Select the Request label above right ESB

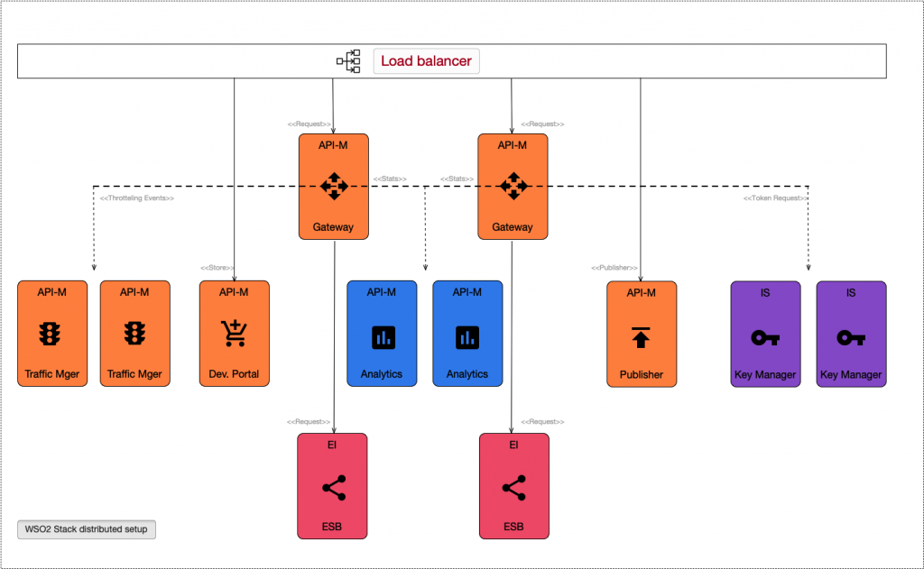[x=542, y=422]
